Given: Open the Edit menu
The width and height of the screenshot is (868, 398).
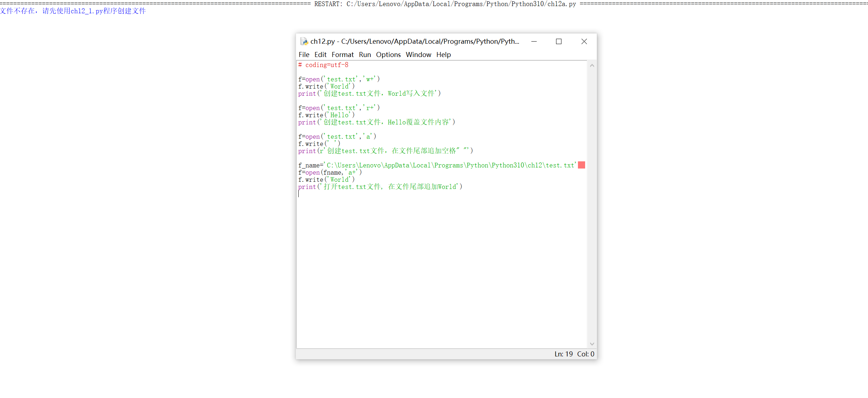Looking at the screenshot, I should (320, 55).
